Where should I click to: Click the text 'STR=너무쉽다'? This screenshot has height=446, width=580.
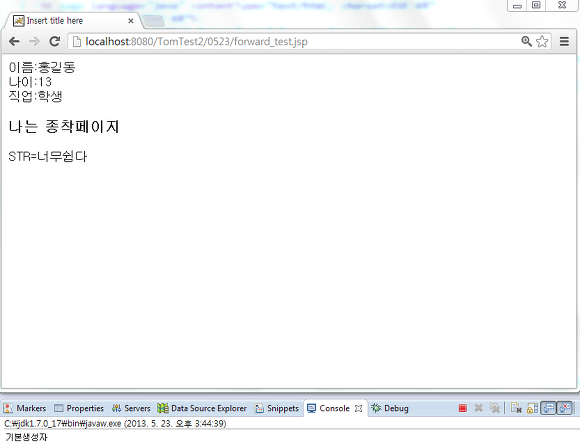tap(48, 156)
